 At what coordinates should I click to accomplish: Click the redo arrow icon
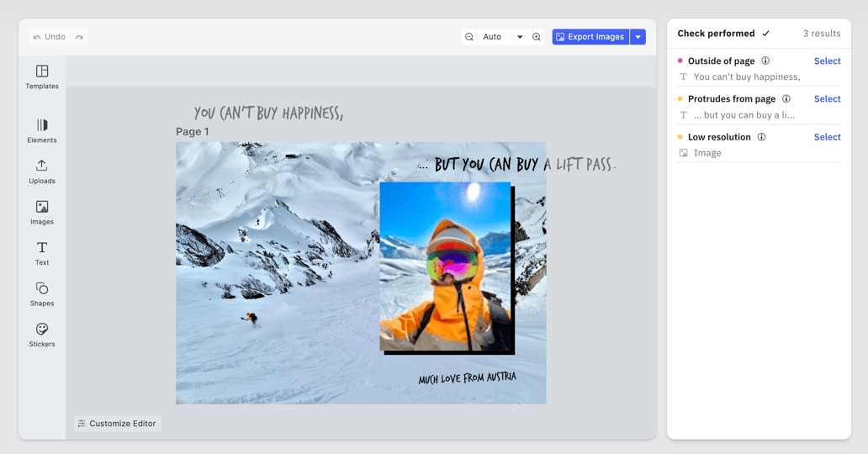79,37
